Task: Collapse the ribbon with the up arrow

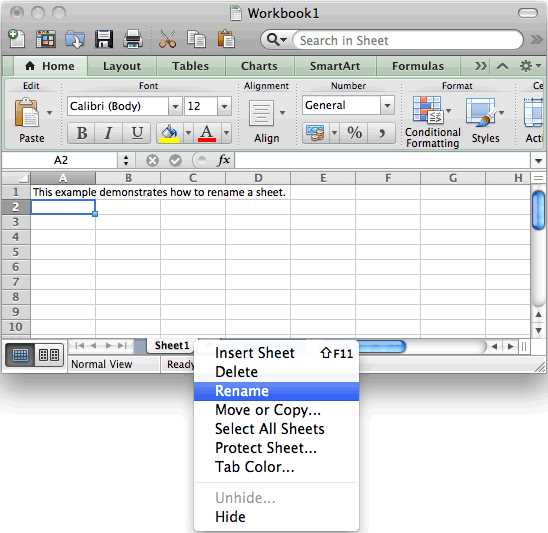Action: tap(502, 66)
